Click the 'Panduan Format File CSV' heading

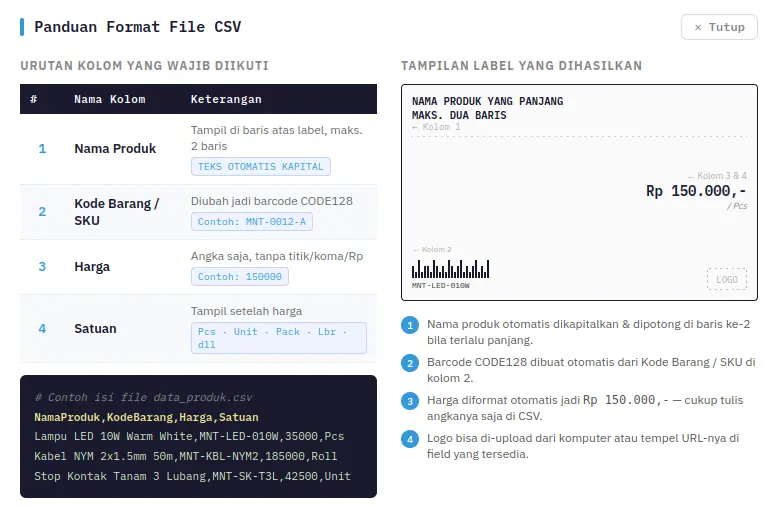(138, 27)
